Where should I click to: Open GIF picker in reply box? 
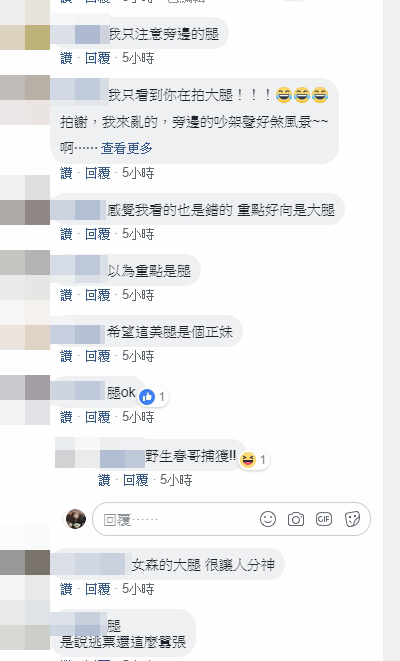pos(324,519)
